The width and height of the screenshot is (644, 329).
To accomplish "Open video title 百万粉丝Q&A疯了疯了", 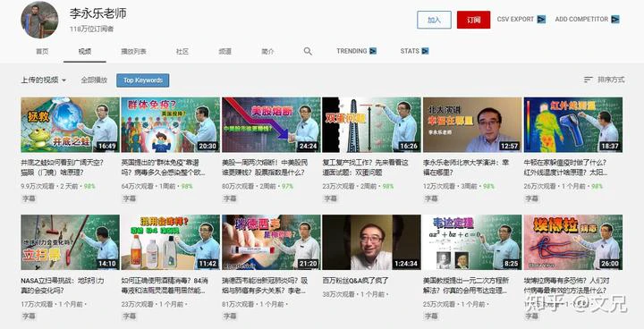I will tap(356, 281).
